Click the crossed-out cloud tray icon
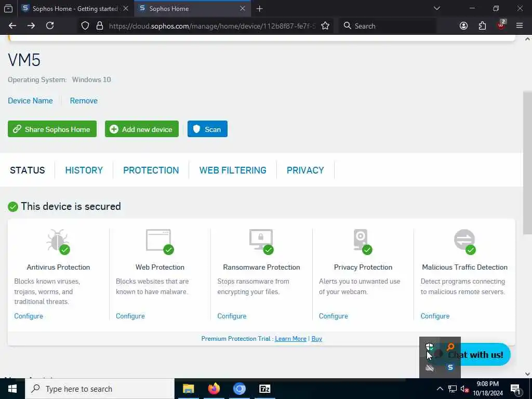Screen dimensions: 532x399 (430, 367)
